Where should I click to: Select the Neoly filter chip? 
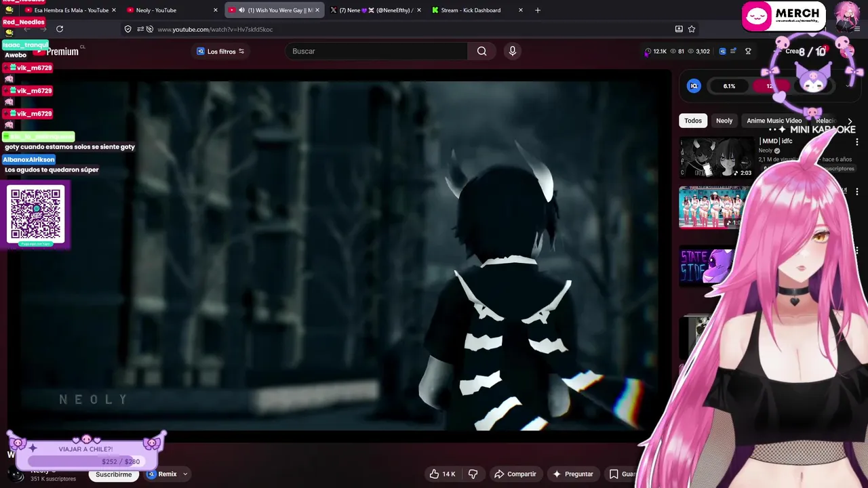click(x=724, y=121)
